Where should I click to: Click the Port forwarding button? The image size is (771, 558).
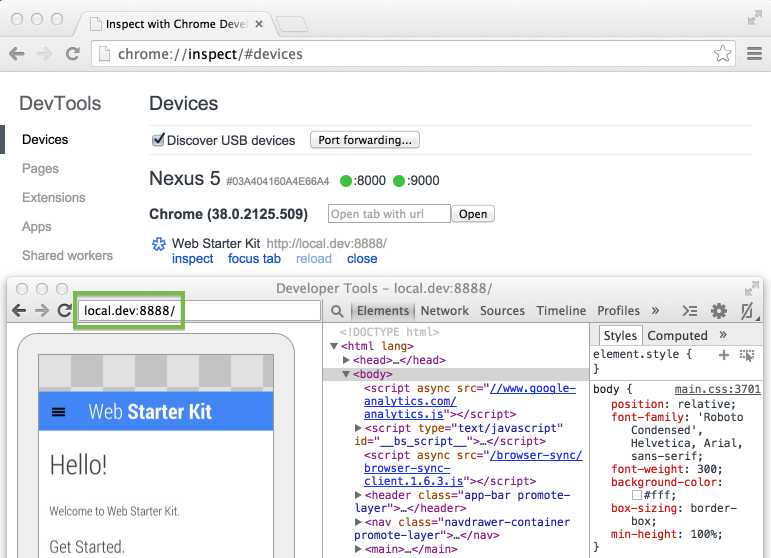tap(364, 140)
